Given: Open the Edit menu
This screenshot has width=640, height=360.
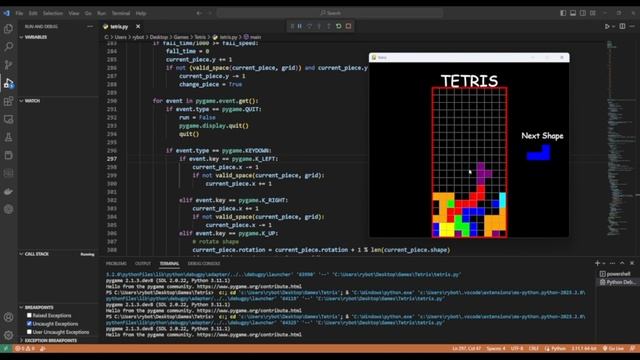Looking at the screenshot, I should click(33, 13).
